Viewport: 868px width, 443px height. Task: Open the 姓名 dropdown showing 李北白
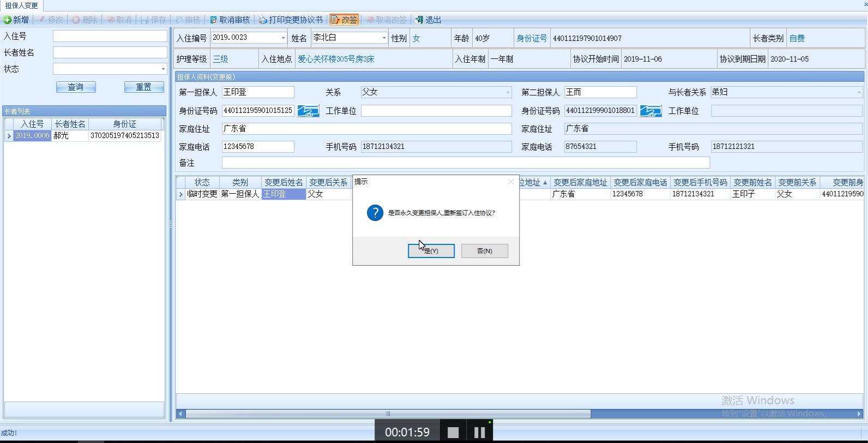[x=384, y=38]
